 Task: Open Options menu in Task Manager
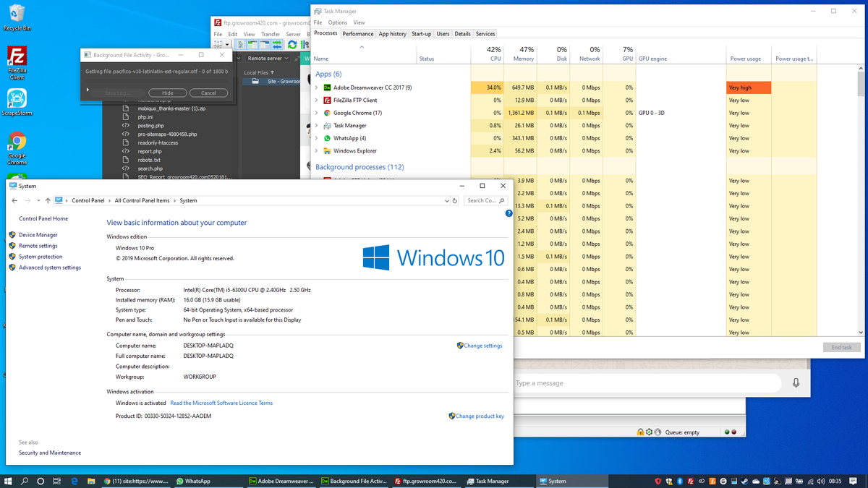[337, 23]
